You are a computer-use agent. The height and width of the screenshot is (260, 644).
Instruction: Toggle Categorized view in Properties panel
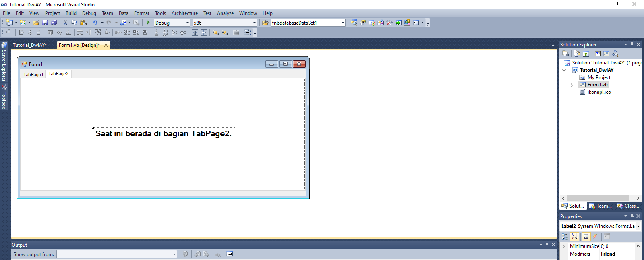(x=565, y=237)
